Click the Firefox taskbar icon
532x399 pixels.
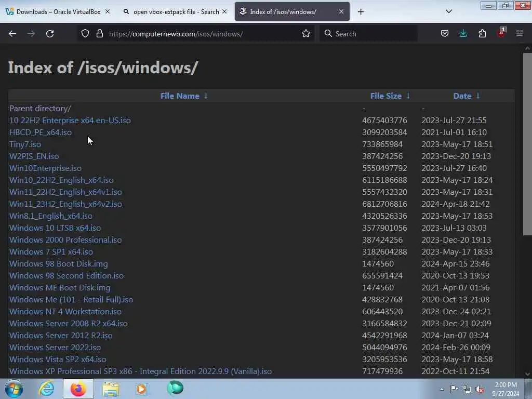pyautogui.click(x=78, y=389)
